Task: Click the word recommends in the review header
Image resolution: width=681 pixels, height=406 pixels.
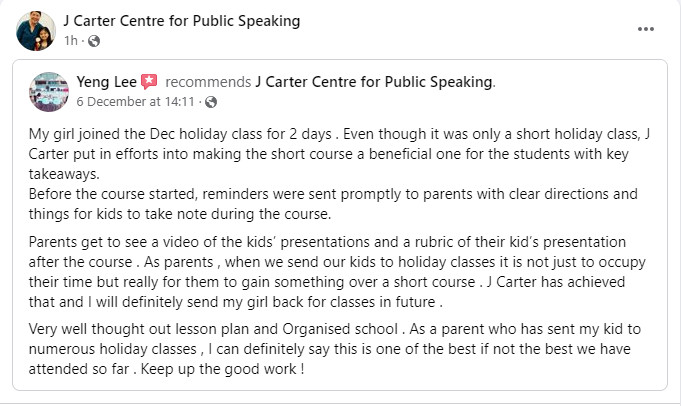Action: pos(207,81)
